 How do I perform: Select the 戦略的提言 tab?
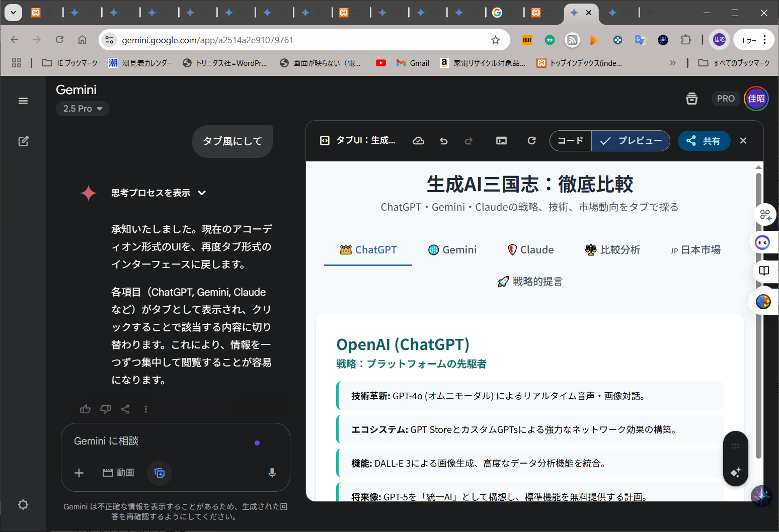530,282
